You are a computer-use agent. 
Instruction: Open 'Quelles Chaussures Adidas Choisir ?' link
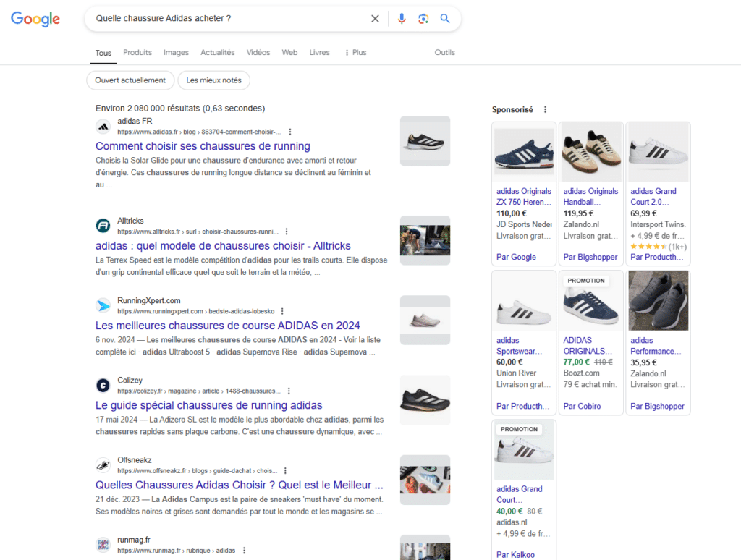point(239,485)
